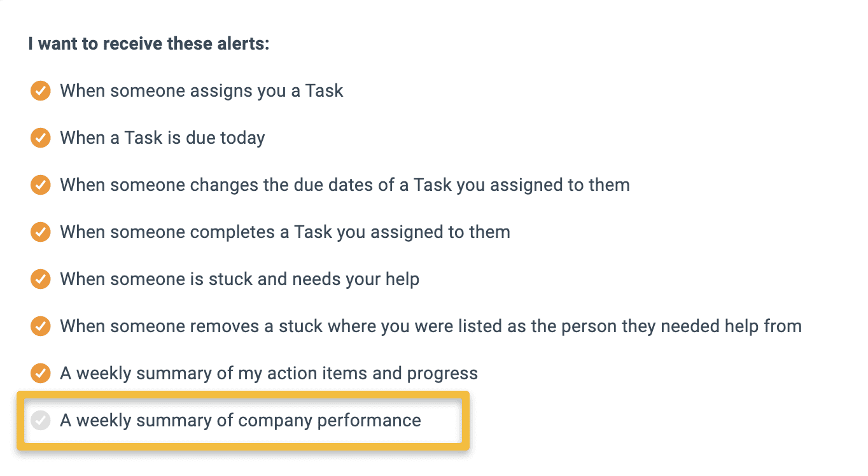Uncheck 'When someone assigns you a Task' checkbox
868x476 pixels.
pyautogui.click(x=41, y=91)
